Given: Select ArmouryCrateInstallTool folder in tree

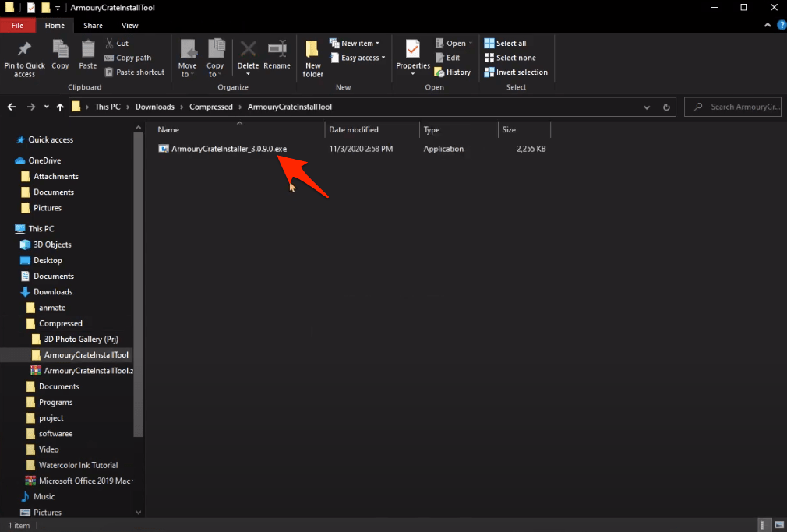Looking at the screenshot, I should pyautogui.click(x=86, y=355).
